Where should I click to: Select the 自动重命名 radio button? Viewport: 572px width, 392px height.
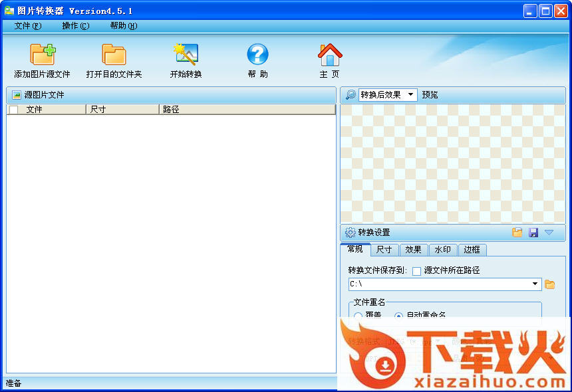[398, 316]
